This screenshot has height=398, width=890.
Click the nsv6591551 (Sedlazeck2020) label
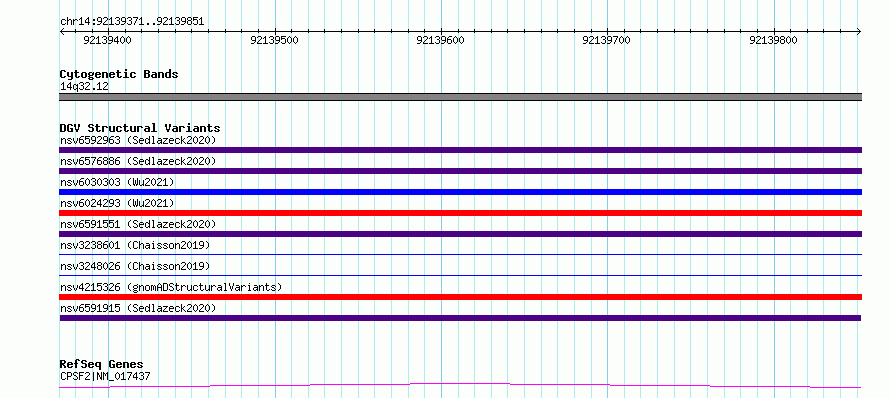(138, 224)
